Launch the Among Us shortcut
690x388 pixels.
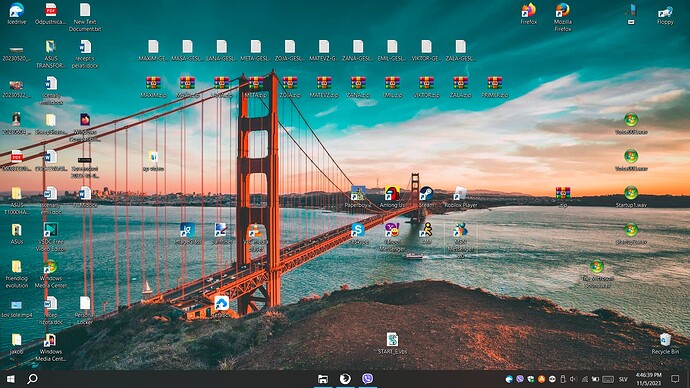click(x=392, y=197)
